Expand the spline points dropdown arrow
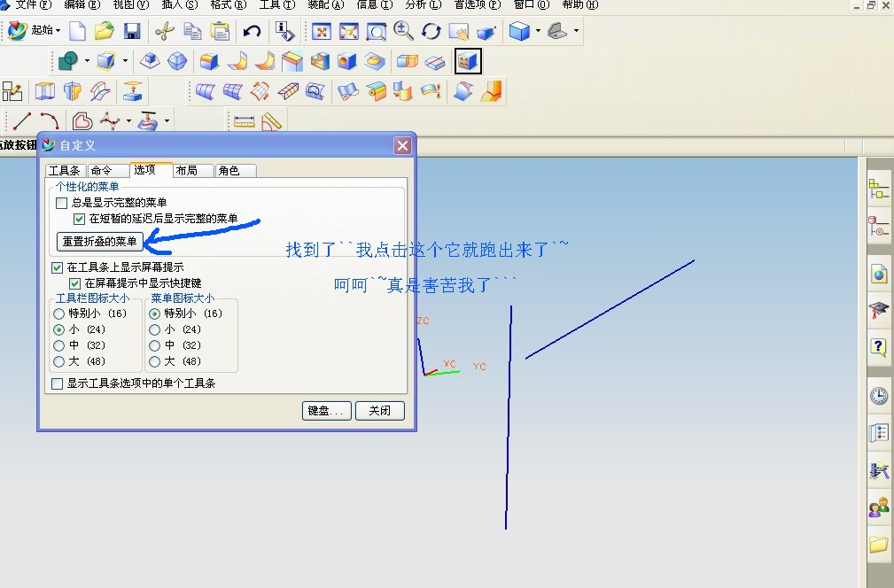Viewport: 894px width, 588px height. (128, 120)
